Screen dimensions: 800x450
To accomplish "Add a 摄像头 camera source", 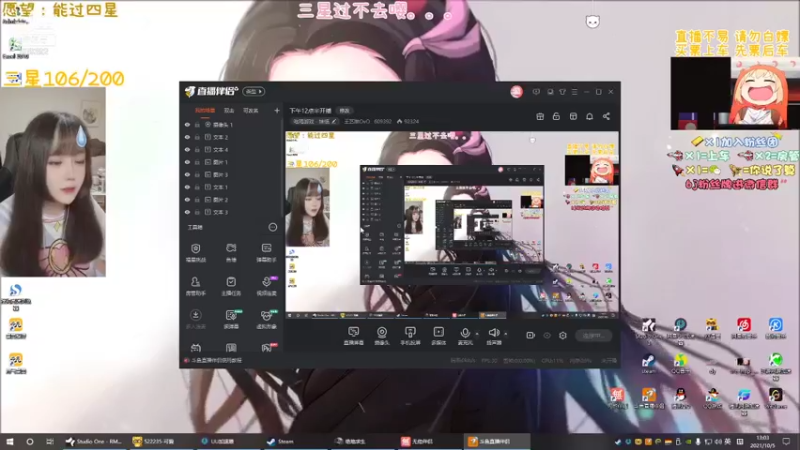I will (382, 336).
